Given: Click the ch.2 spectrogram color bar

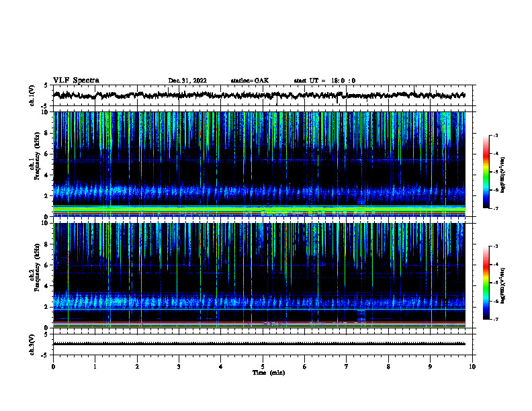Looking at the screenshot, I should (x=486, y=283).
